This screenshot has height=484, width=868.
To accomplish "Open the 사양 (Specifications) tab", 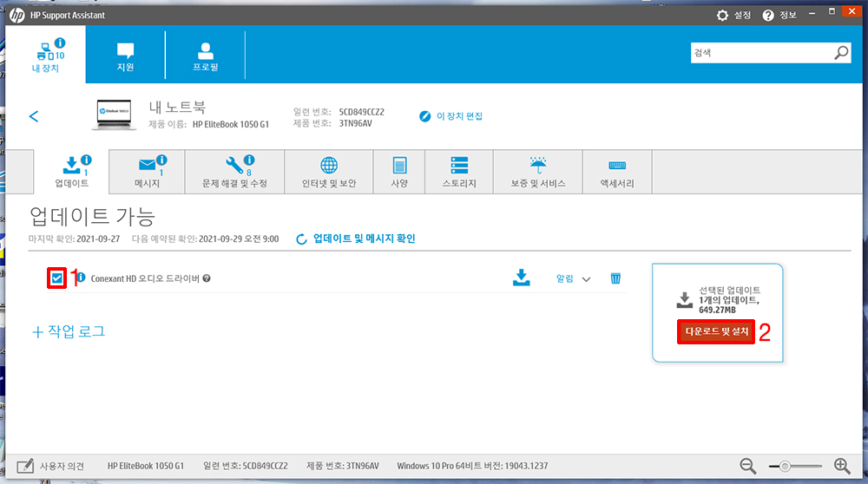I will 399,172.
